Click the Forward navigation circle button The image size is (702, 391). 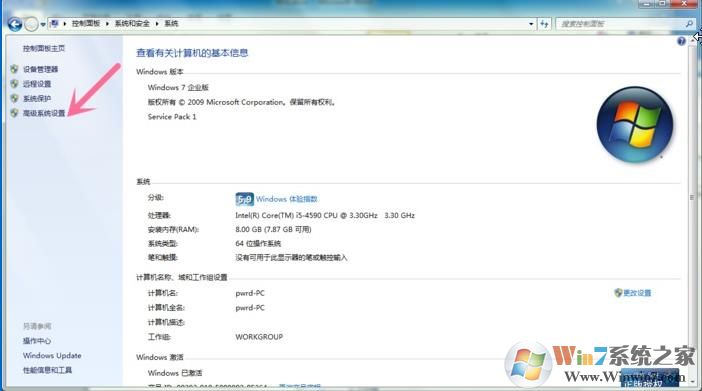click(x=31, y=24)
